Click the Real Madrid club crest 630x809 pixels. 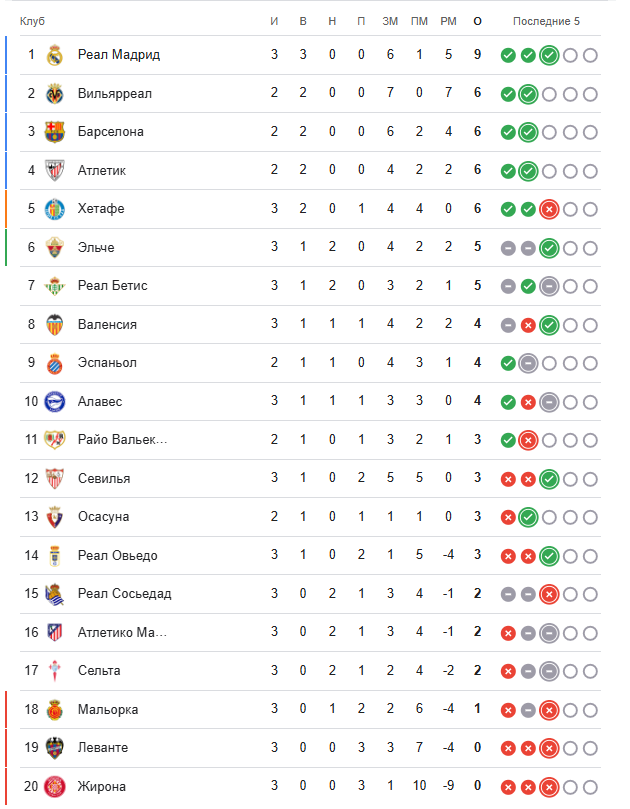pyautogui.click(x=54, y=55)
